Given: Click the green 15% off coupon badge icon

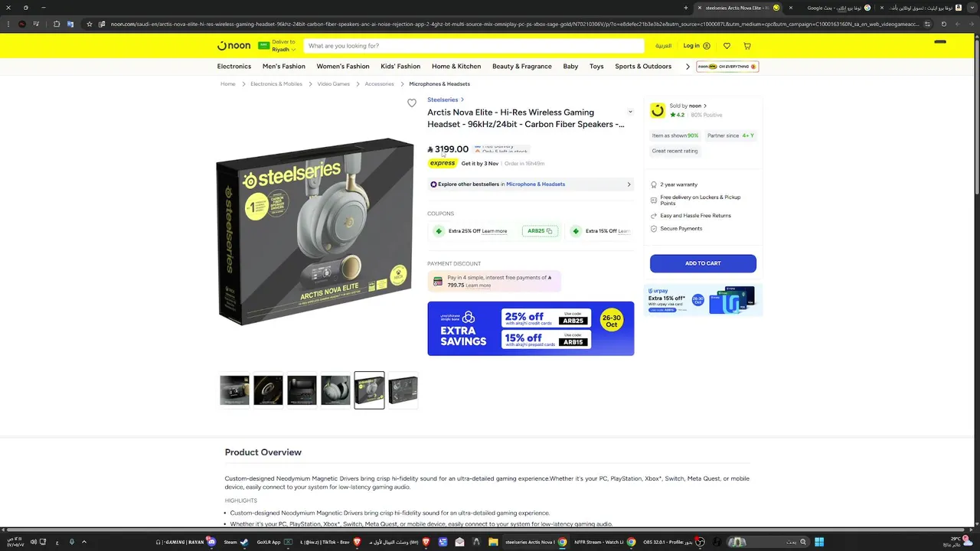Looking at the screenshot, I should coord(576,231).
